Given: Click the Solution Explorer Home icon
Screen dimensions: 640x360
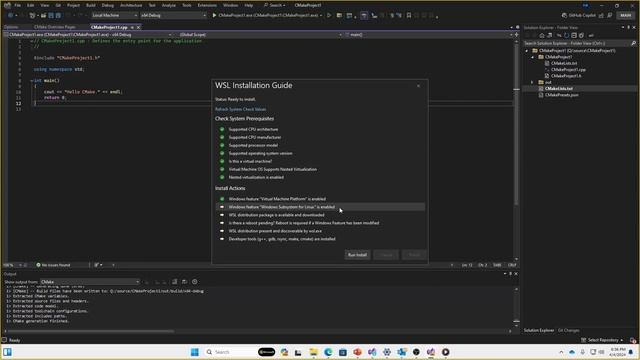Looking at the screenshot, I should (542, 36).
